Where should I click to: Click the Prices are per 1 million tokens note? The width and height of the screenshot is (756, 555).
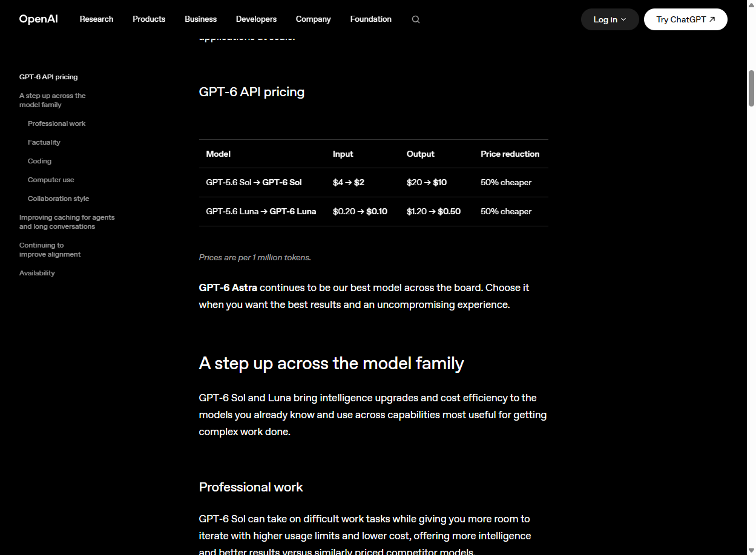[x=255, y=257]
